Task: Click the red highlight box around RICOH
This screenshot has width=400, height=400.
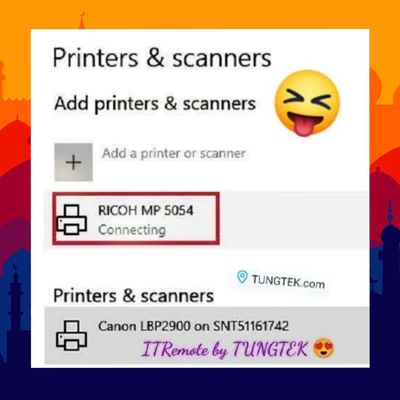Action: click(136, 219)
